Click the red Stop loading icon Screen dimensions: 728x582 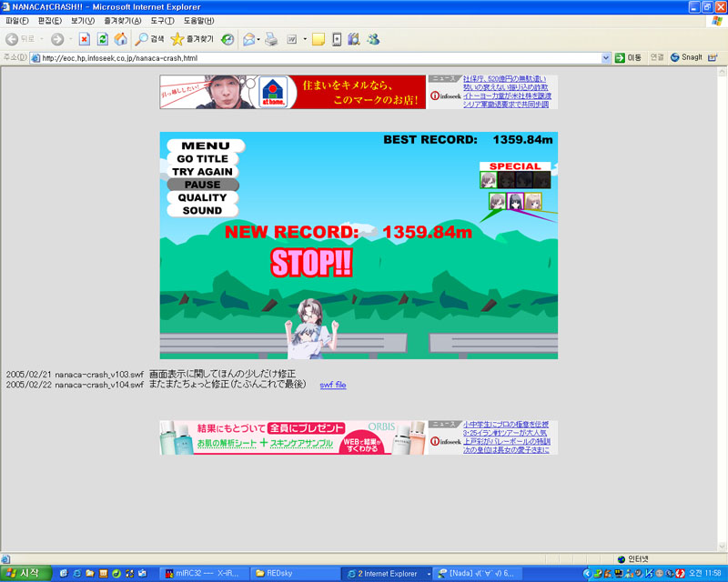[85, 39]
